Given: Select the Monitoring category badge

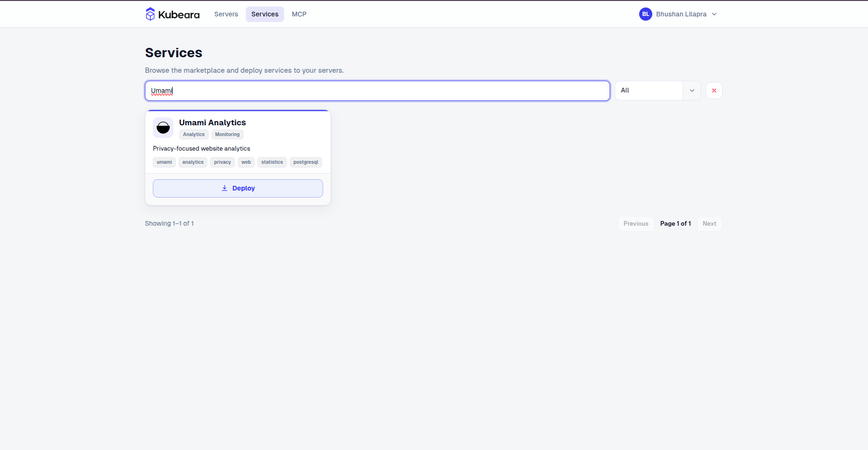Looking at the screenshot, I should pyautogui.click(x=227, y=135).
